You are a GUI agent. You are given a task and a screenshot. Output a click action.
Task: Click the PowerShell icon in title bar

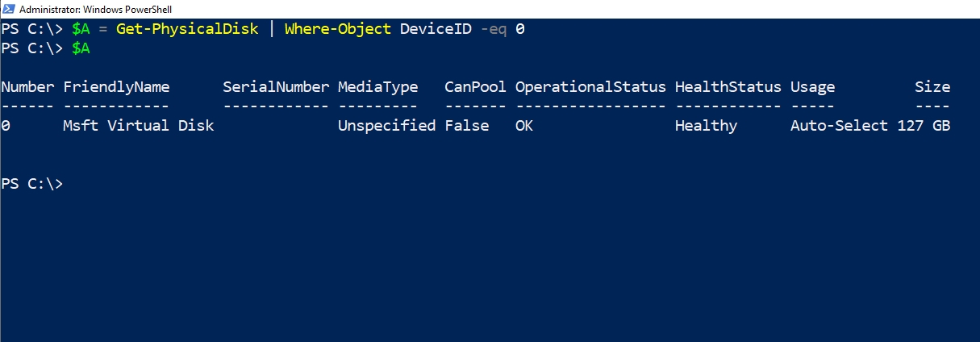(x=8, y=9)
